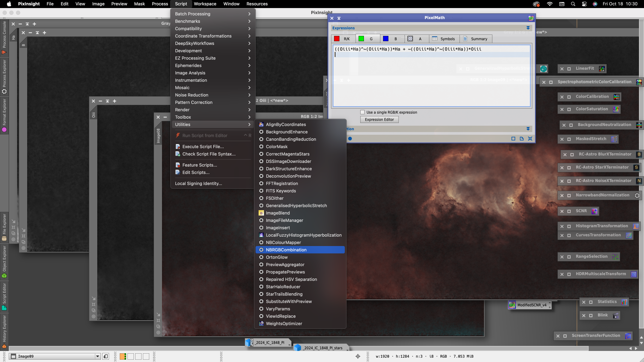Click the Statistics process icon
The image size is (644, 362).
tap(624, 302)
